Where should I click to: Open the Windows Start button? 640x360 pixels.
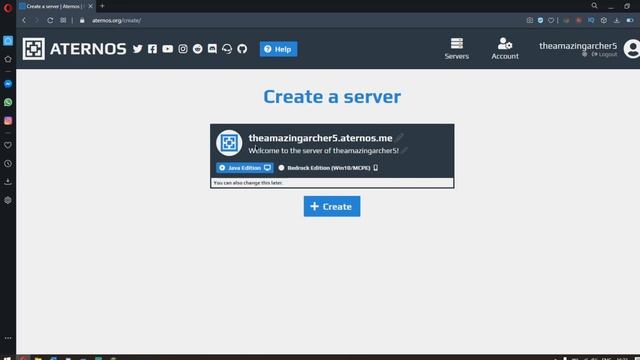point(7,358)
